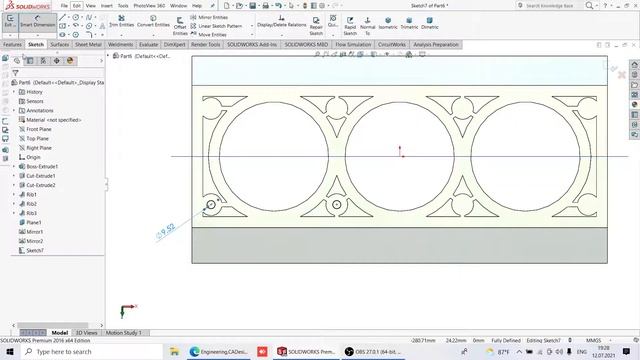This screenshot has height=360, width=640.
Task: Select the Corner Rectangle tool
Action: pyautogui.click(x=62, y=26)
